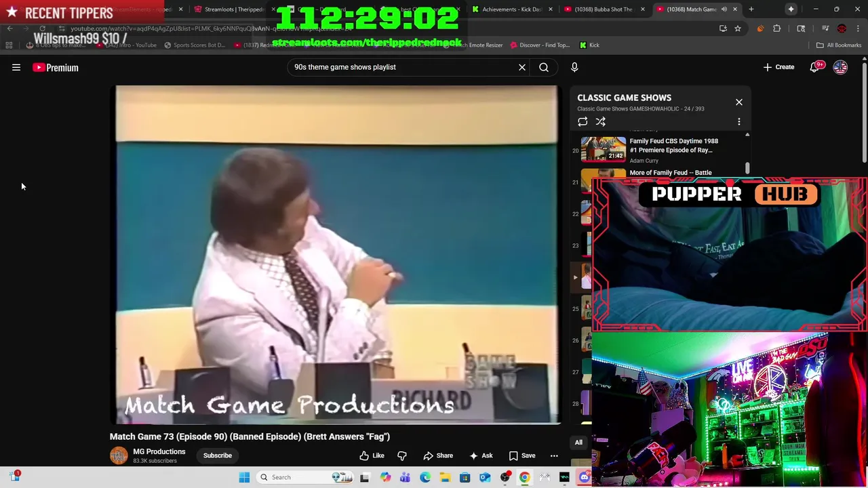Launch Copilot from taskbar

click(x=385, y=477)
